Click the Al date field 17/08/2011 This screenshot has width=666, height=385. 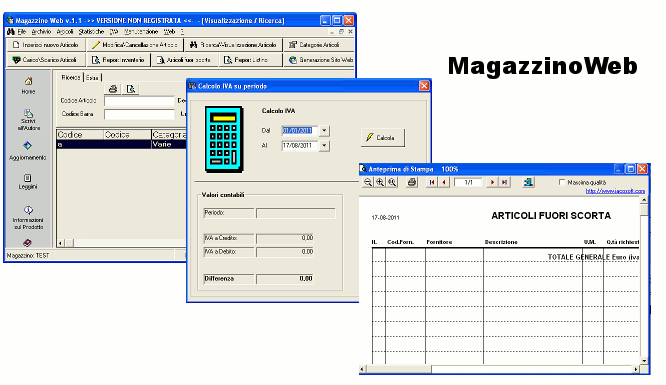[300, 145]
